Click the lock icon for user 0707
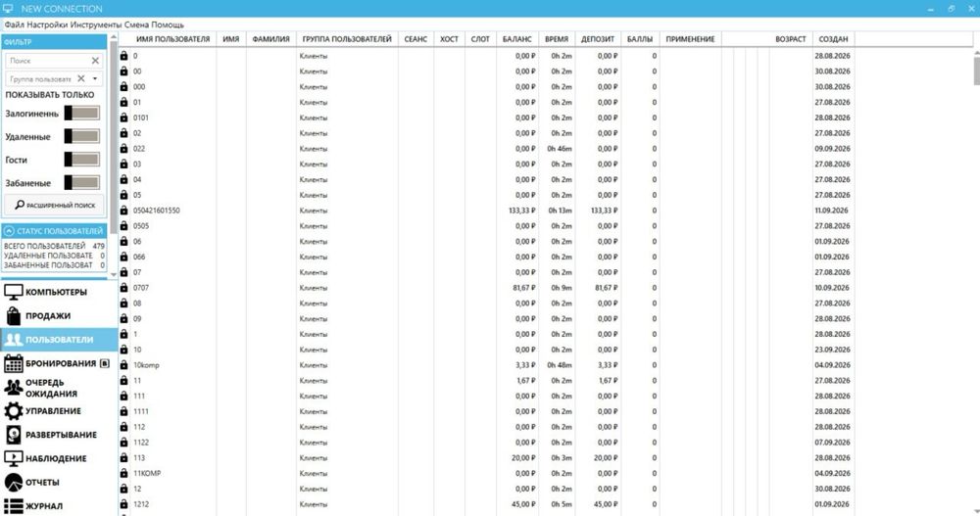This screenshot has width=980, height=516. click(x=123, y=287)
